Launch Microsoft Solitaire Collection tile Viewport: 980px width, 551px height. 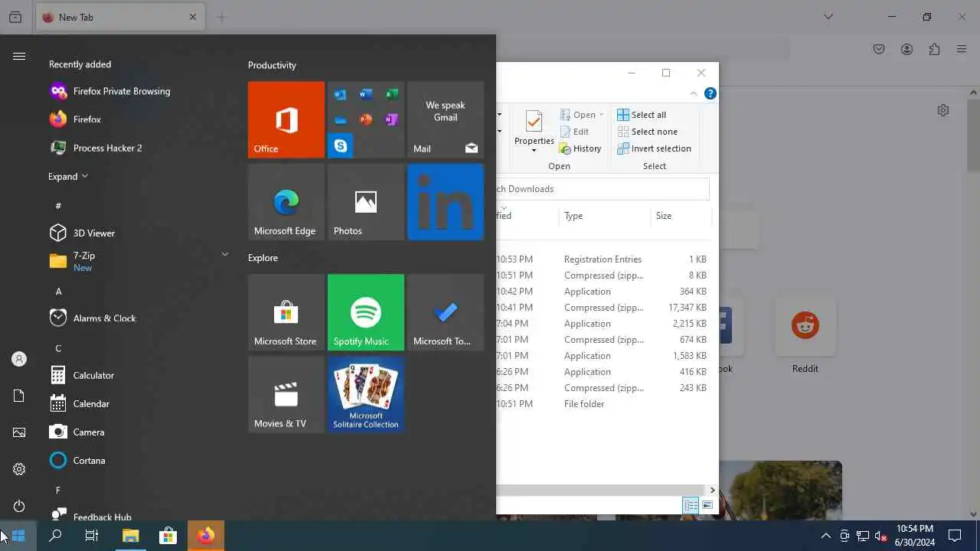[x=366, y=395]
